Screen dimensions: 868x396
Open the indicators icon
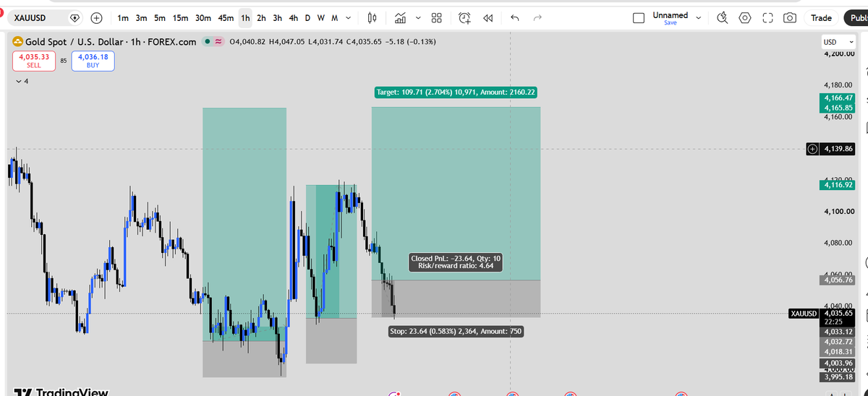[x=401, y=17]
